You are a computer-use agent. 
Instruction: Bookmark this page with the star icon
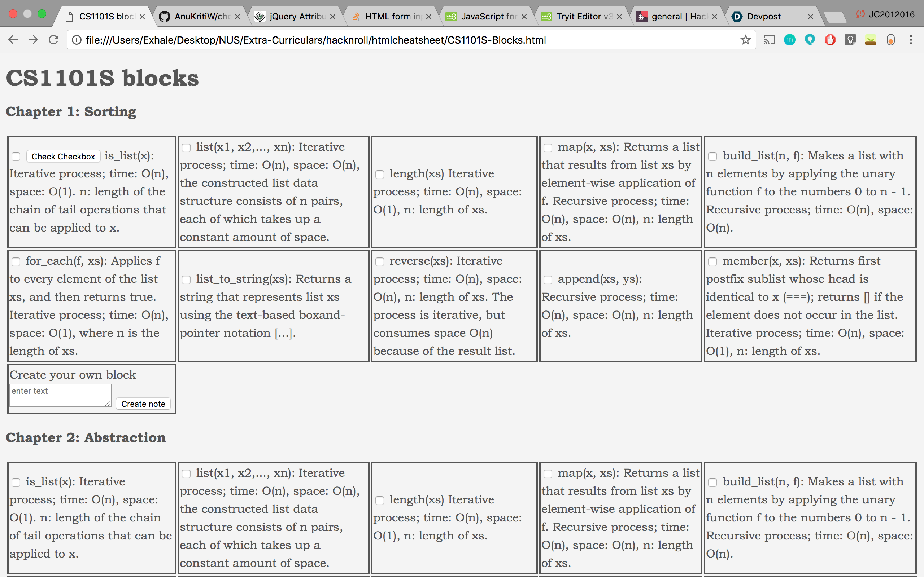click(x=745, y=40)
